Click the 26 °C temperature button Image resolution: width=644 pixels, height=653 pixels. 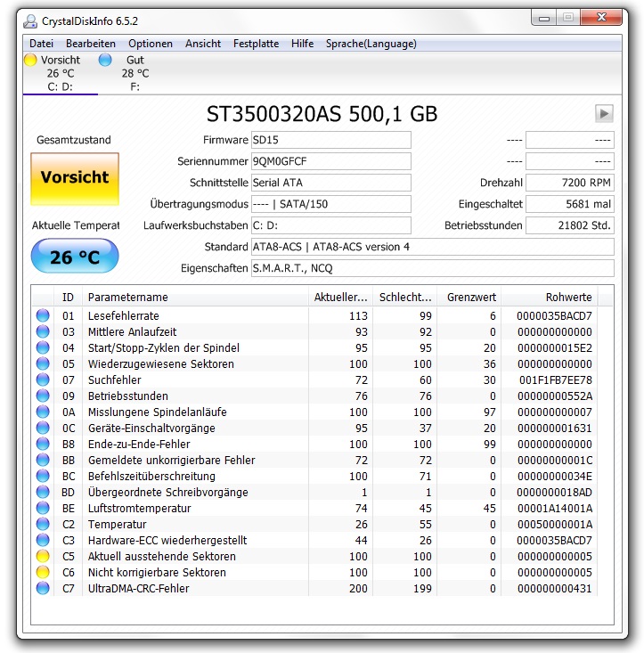coord(75,256)
